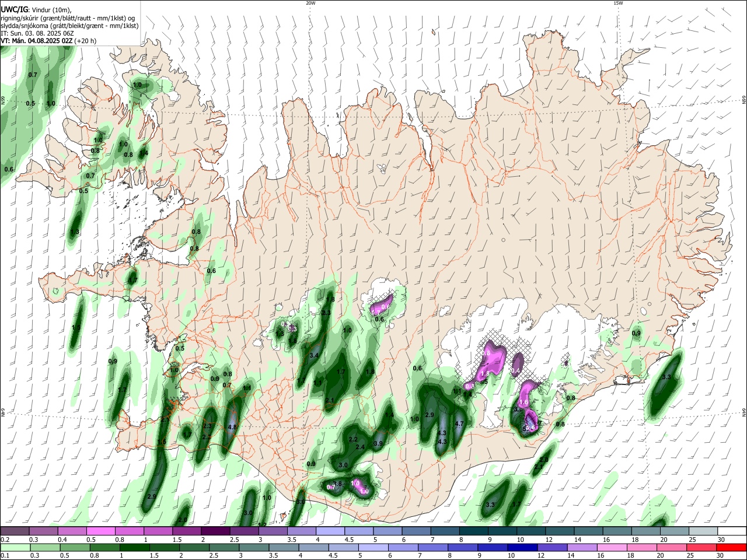Click the '0.4' value in the purple snow patch
Image resolution: width=747 pixels, height=560 pixels.
pos(516,371)
